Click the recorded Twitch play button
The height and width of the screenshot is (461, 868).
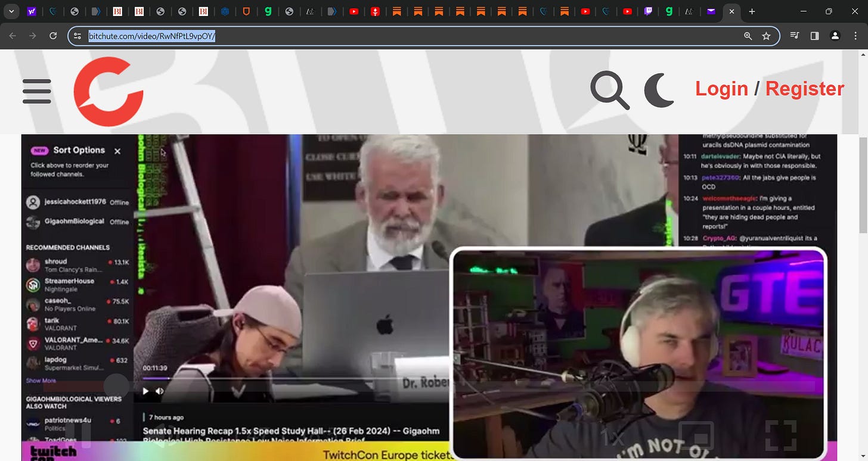[145, 391]
